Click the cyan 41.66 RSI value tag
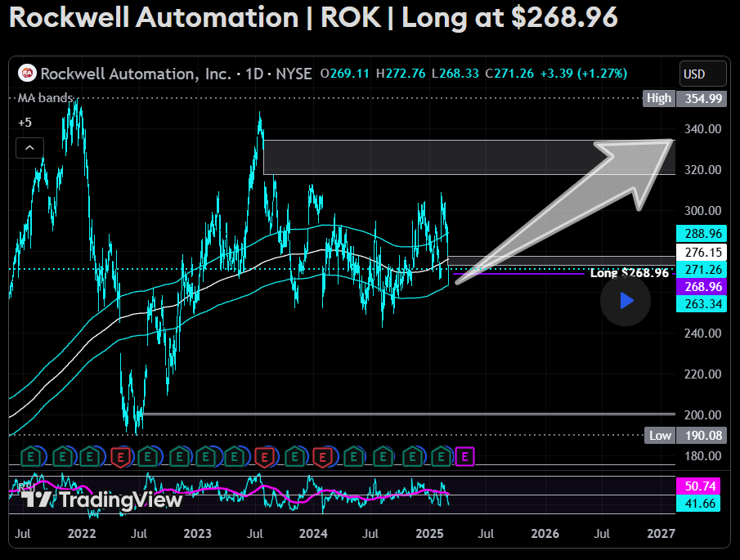The width and height of the screenshot is (740, 560). (699, 504)
